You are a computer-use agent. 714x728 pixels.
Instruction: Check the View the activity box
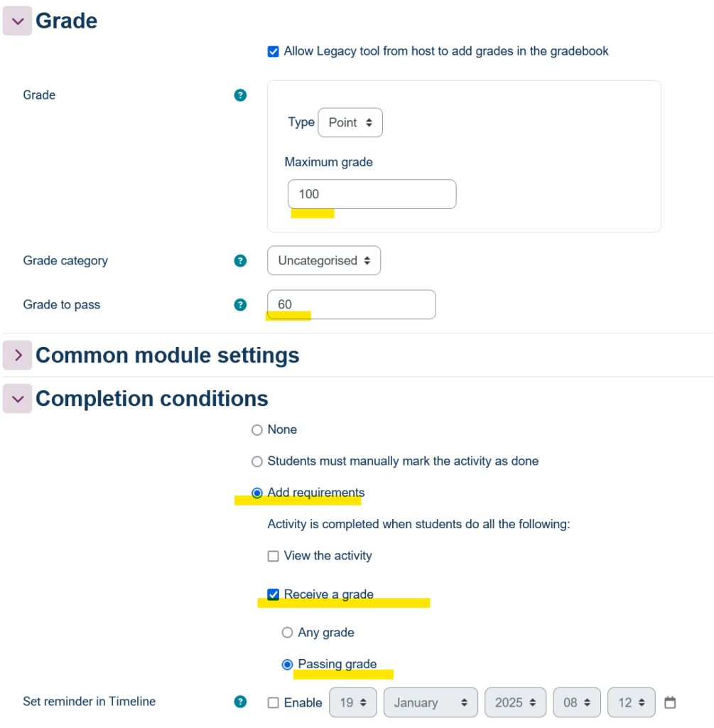click(273, 557)
